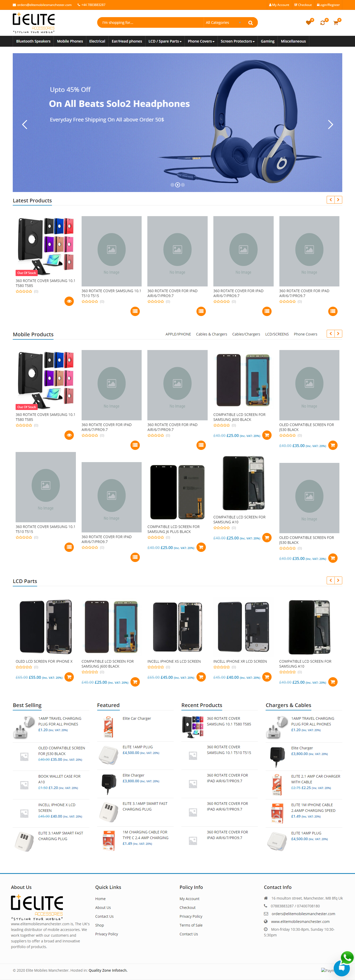
Task: Quick view the out-of-stock Samsung T580 cover under Latest Products
Action: tap(69, 301)
